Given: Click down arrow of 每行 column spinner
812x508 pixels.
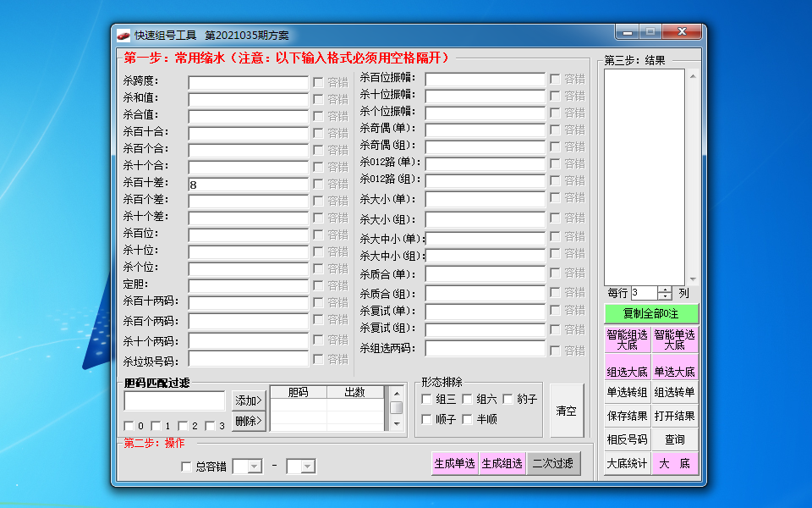Looking at the screenshot, I should [x=665, y=296].
